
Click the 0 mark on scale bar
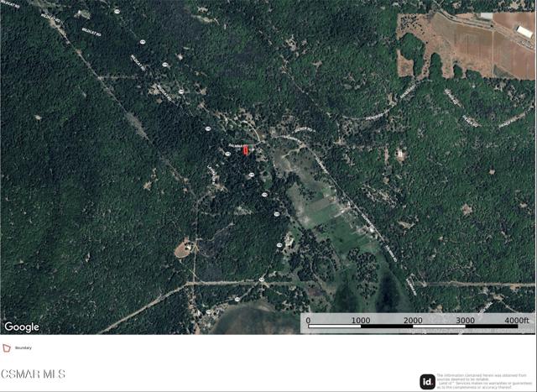coord(308,321)
